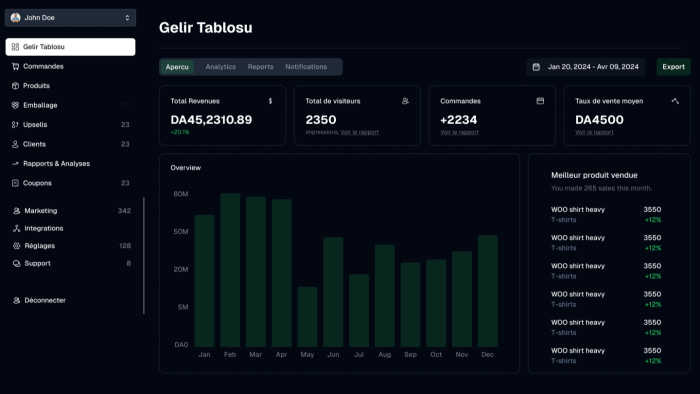Click Réglages gear icon
Image resolution: width=700 pixels, height=394 pixels.
pos(17,246)
